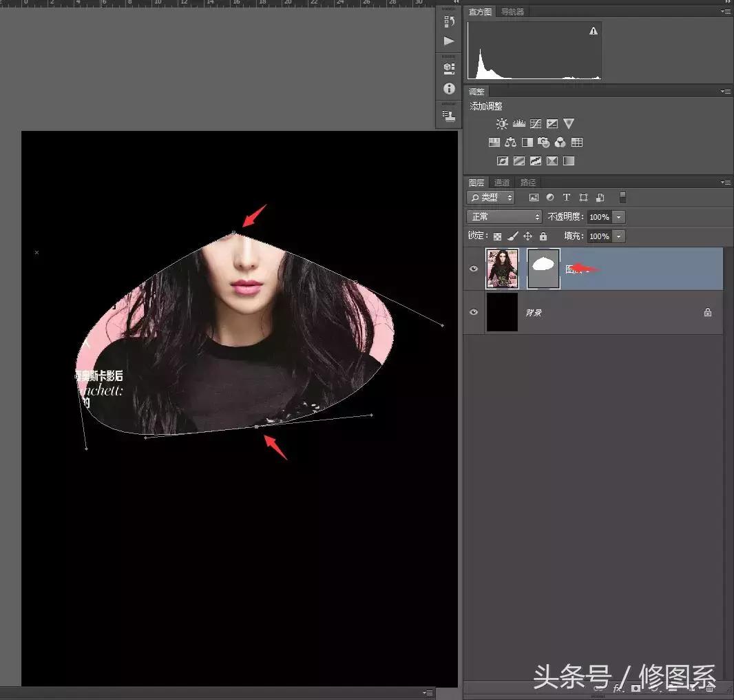
Task: Enable Lock transparent pixels
Action: click(498, 236)
